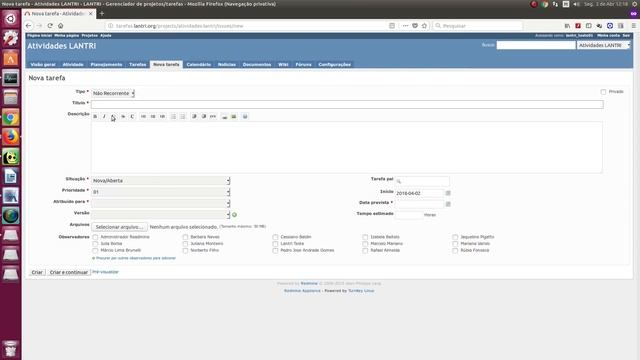This screenshot has height=360, width=640.
Task: Insert image icon in description toolbar
Action: 234,117
